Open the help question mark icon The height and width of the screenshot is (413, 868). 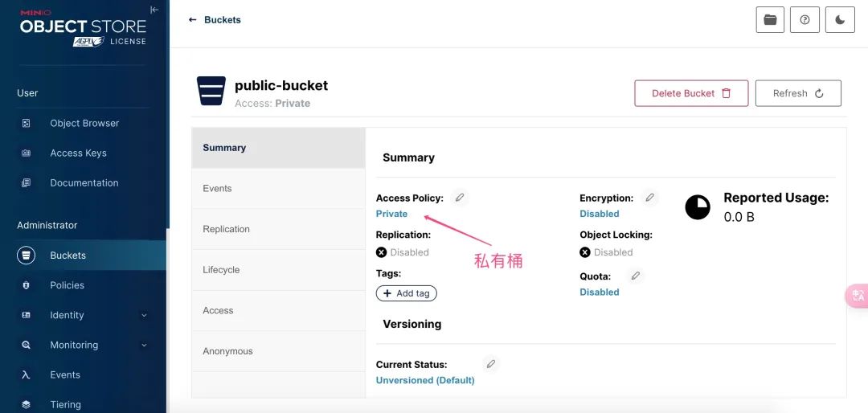click(805, 20)
